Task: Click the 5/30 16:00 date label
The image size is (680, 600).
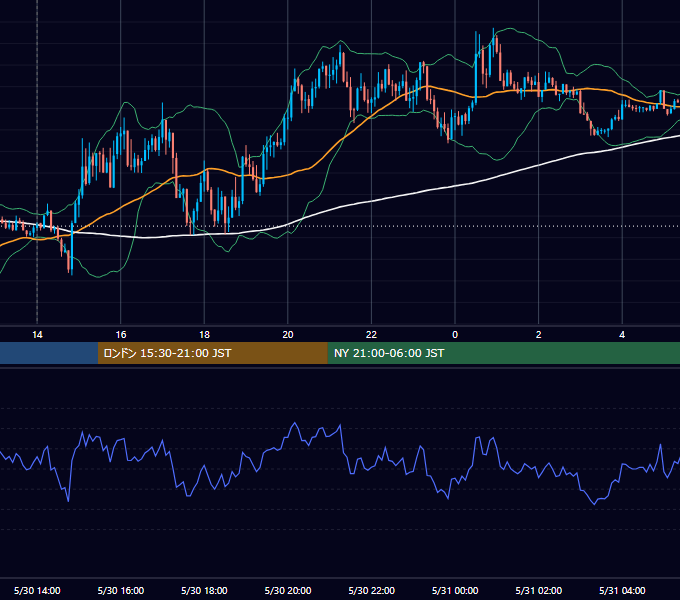Action: pyautogui.click(x=121, y=590)
